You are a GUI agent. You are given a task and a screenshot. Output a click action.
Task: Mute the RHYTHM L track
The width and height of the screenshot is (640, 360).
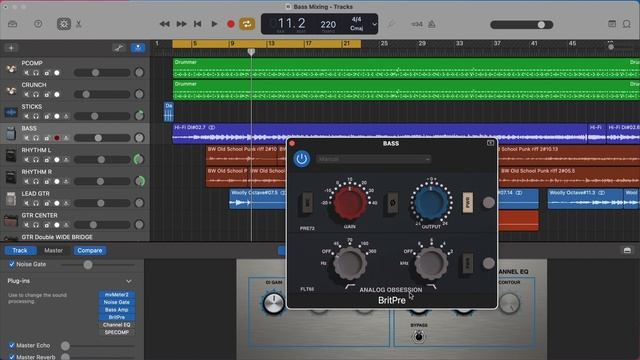pyautogui.click(x=27, y=160)
